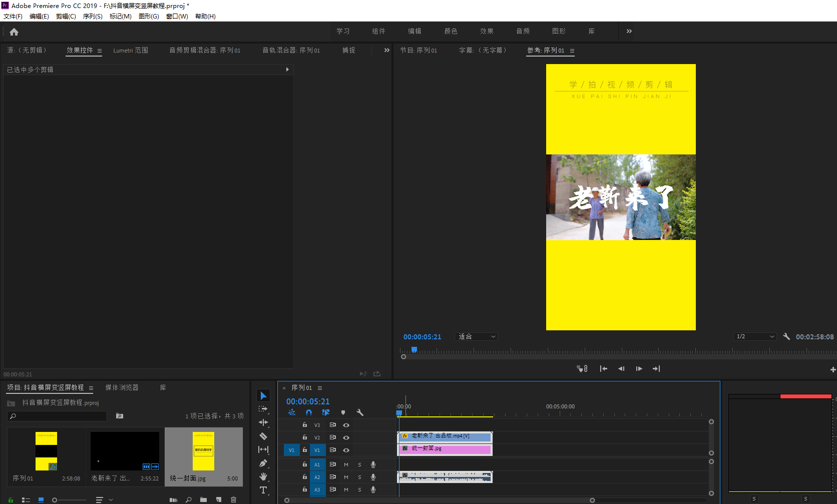Mute the A1 audio track

coord(345,464)
